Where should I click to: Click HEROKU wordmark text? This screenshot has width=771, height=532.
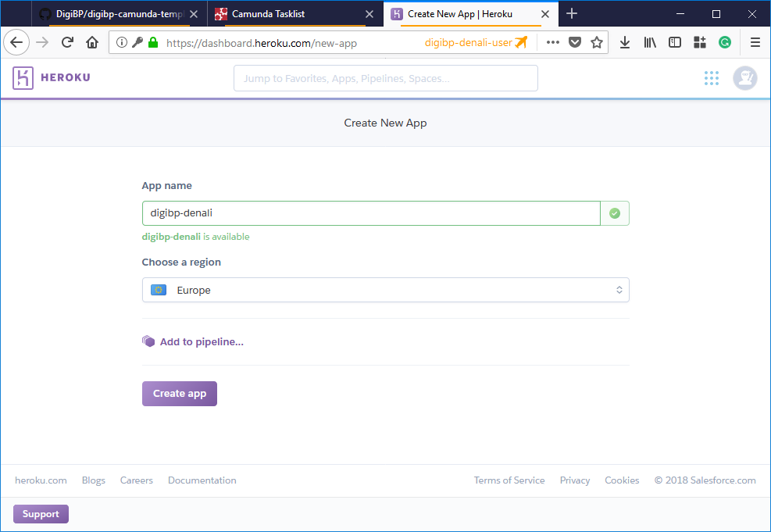[x=66, y=77]
